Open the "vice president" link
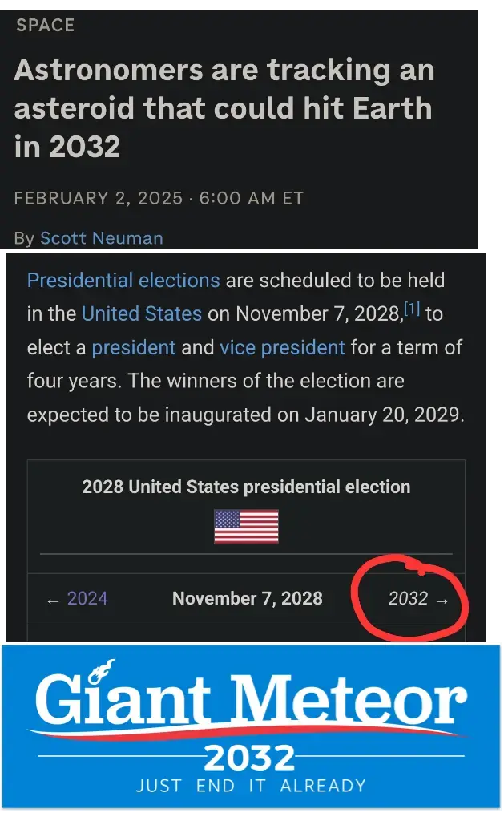 click(x=282, y=347)
